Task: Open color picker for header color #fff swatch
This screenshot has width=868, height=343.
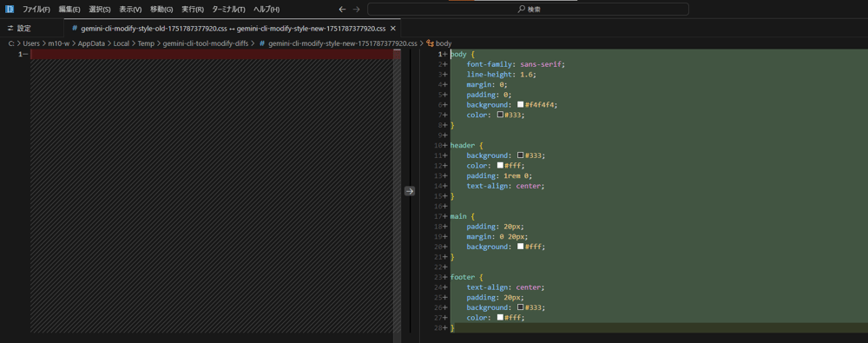Action: [501, 165]
